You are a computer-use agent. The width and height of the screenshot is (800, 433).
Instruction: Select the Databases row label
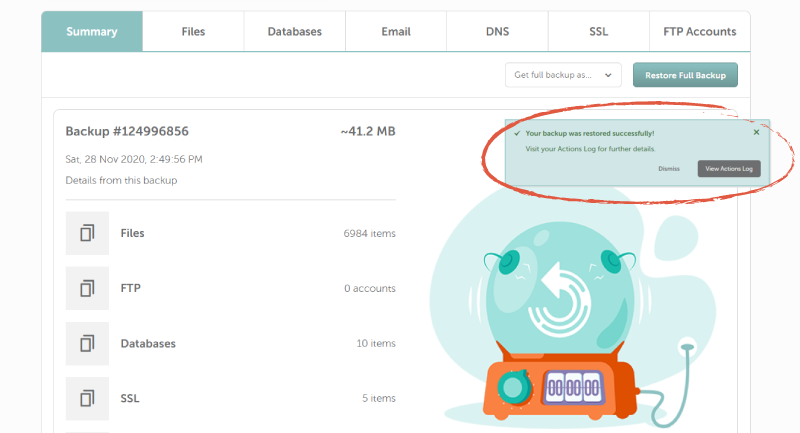[x=148, y=343]
